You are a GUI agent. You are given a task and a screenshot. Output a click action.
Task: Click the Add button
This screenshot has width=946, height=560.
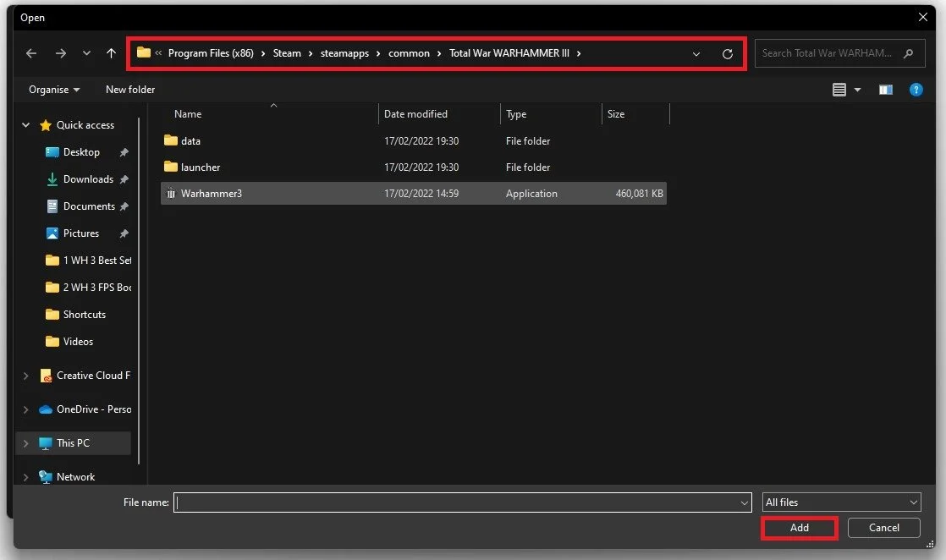pyautogui.click(x=800, y=527)
